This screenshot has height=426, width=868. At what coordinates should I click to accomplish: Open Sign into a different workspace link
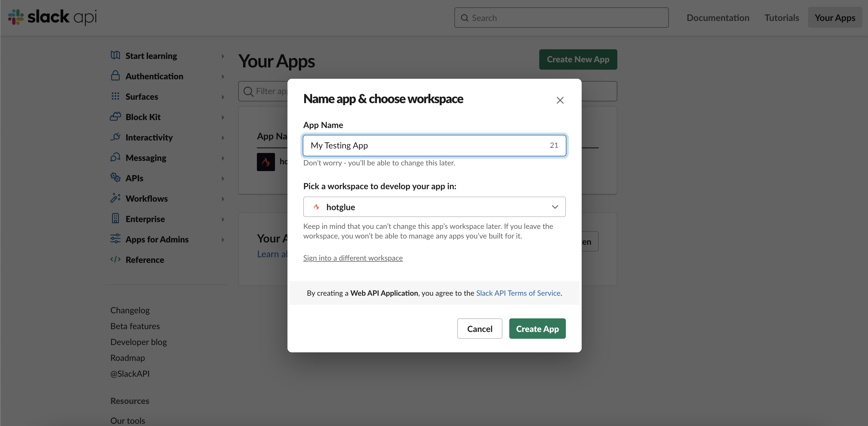[x=353, y=258]
